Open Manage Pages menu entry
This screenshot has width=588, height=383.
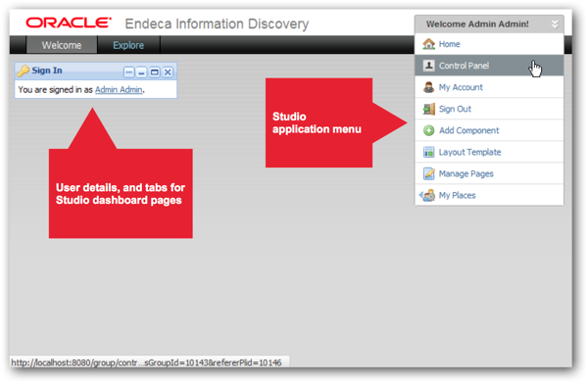[x=489, y=173]
